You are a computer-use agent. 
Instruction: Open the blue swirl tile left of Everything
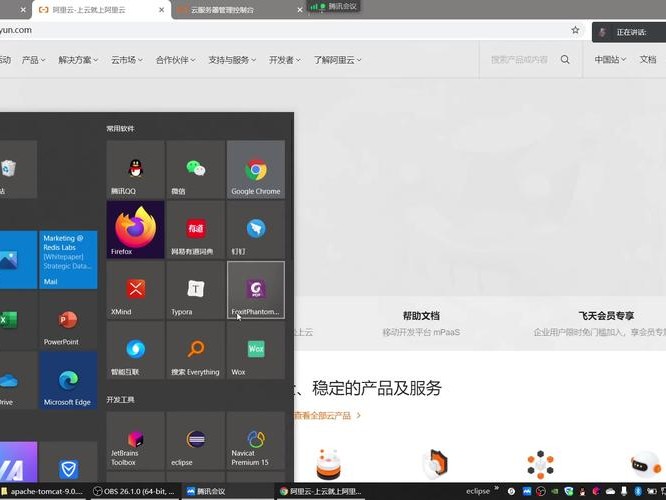135,350
